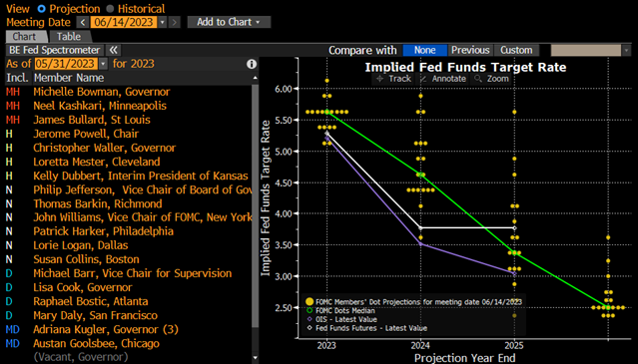This screenshot has width=638, height=364.
Task: Open the meeting date dropdown arrow
Action: pos(163,22)
